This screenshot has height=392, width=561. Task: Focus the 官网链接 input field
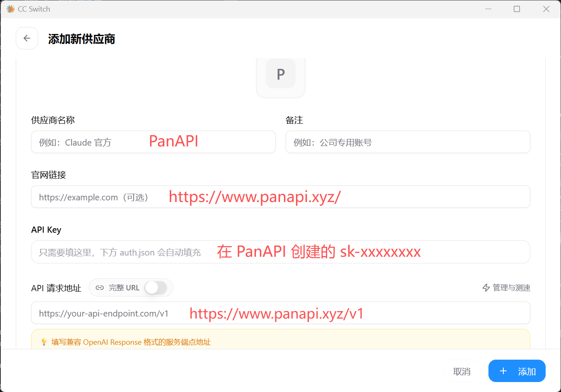click(x=281, y=197)
